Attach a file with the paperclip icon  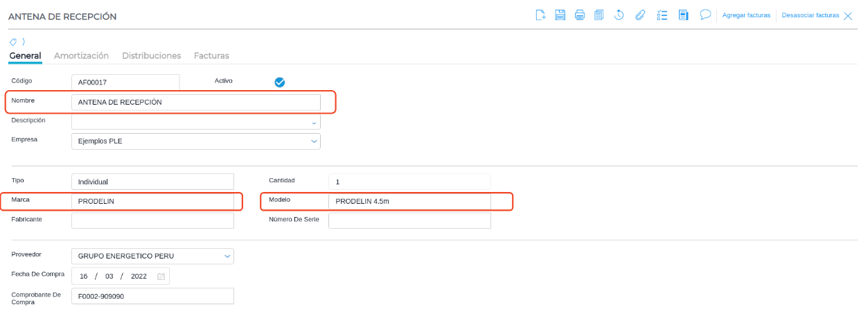640,15
